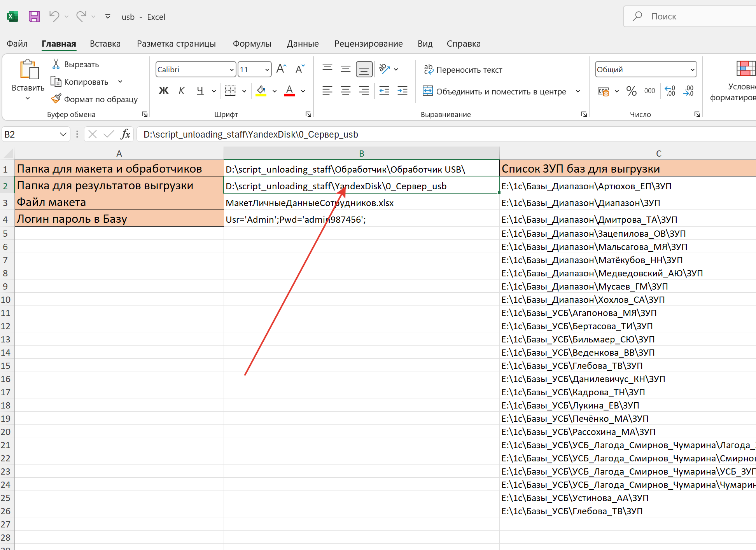Open the number format dropdown Общий

tap(692, 70)
